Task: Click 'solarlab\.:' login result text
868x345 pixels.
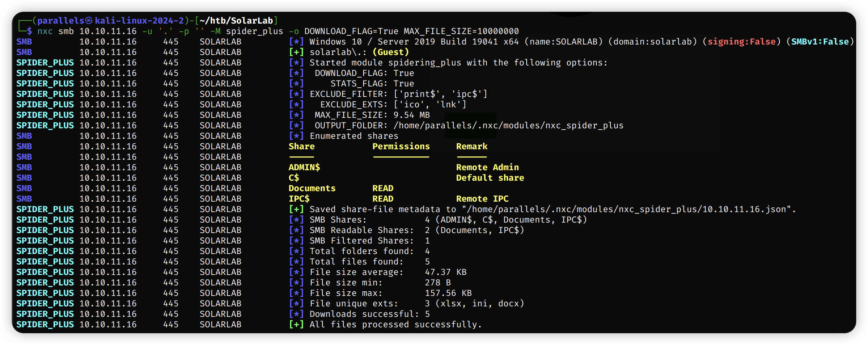Action: click(x=338, y=52)
